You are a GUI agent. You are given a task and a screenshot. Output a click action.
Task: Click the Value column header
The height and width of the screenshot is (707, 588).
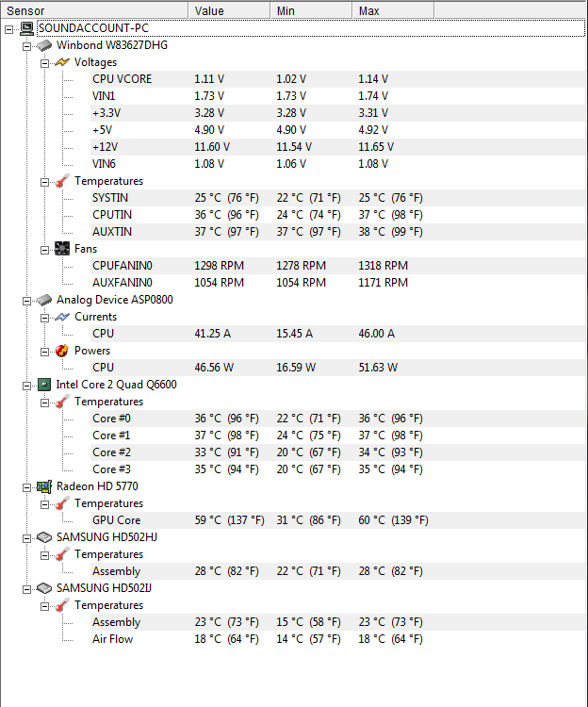pyautogui.click(x=229, y=10)
